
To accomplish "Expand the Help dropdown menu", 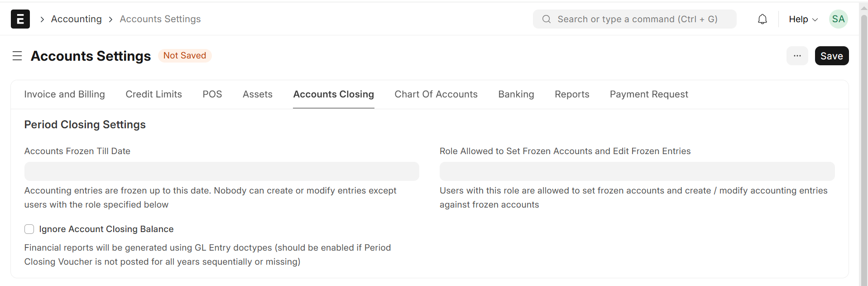I will pos(803,19).
